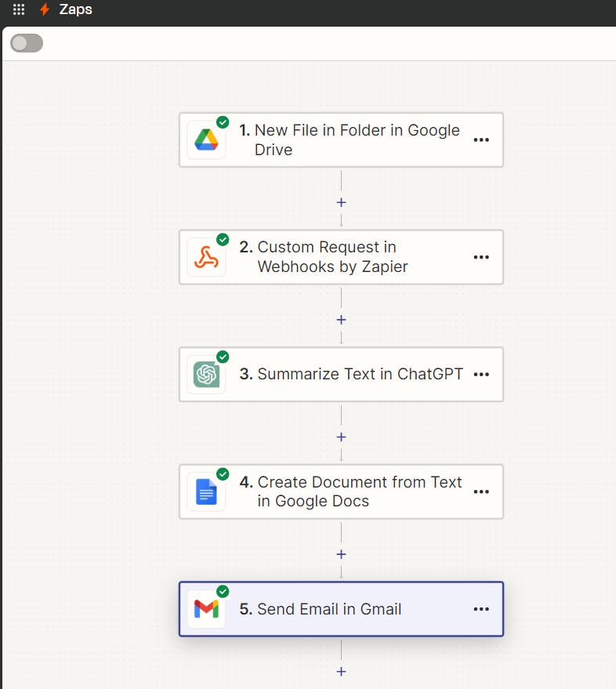Click the Webhooks by Zapier icon
The height and width of the screenshot is (689, 616).
[206, 258]
